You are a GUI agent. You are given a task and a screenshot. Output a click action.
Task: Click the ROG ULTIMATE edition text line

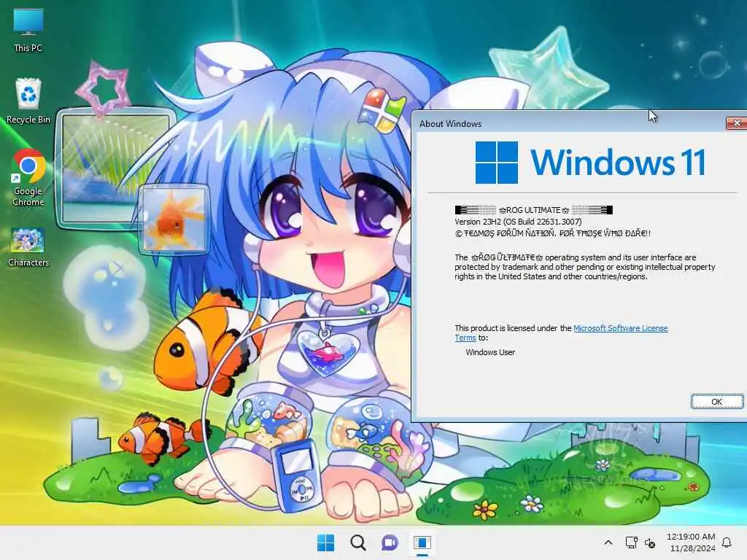(533, 210)
